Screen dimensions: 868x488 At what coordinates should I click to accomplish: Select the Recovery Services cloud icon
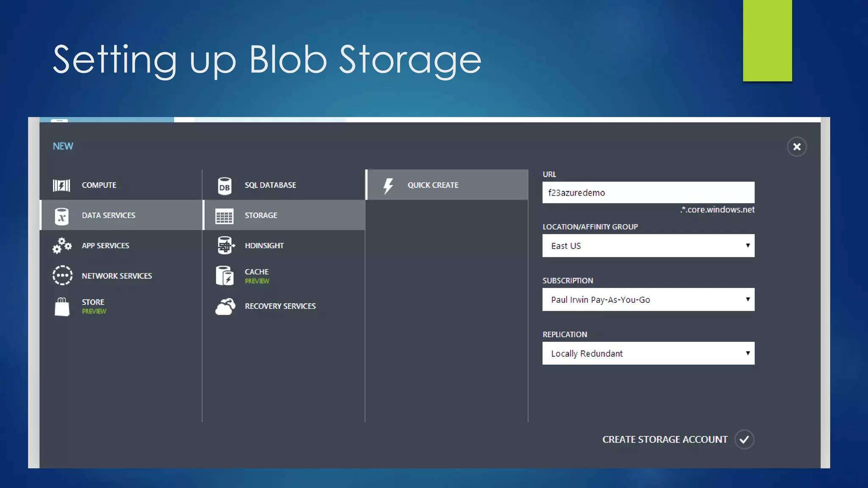click(225, 307)
